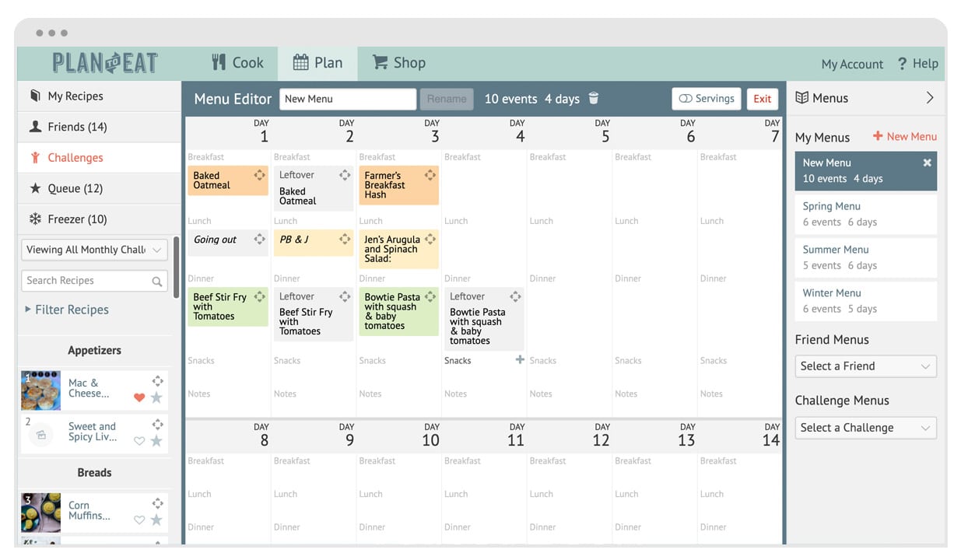
Task: Favorite Sweet and Spicy recipe heart
Action: coord(139,441)
